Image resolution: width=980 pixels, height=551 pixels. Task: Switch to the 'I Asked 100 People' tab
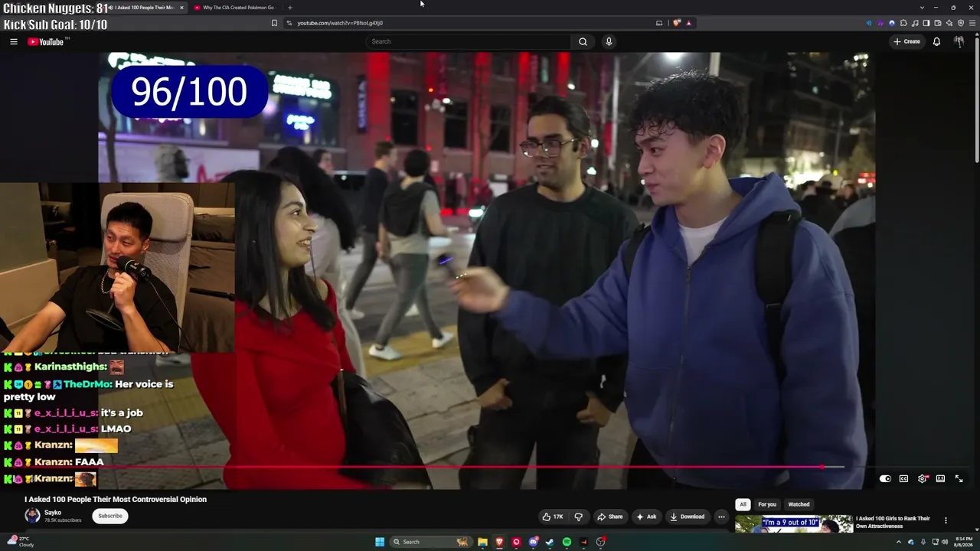(144, 8)
